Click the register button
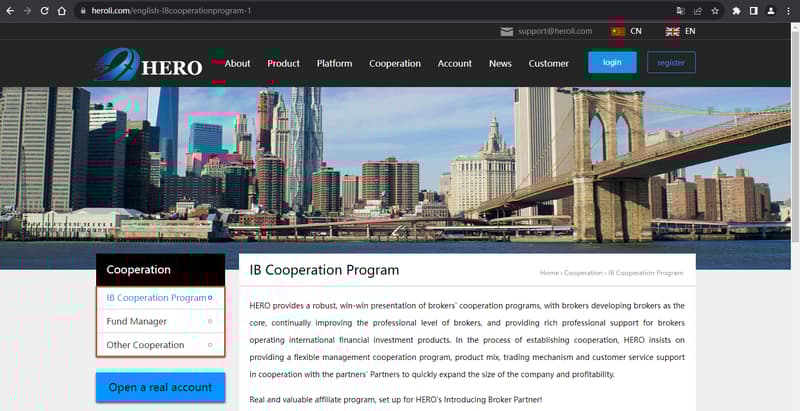Screen dimensions: 800x411 click(x=671, y=62)
